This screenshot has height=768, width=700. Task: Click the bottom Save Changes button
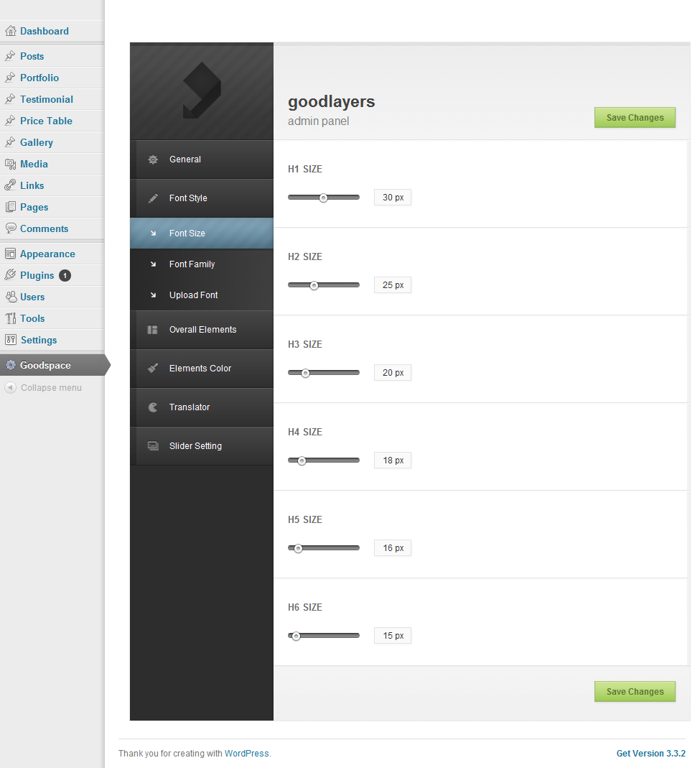(635, 692)
